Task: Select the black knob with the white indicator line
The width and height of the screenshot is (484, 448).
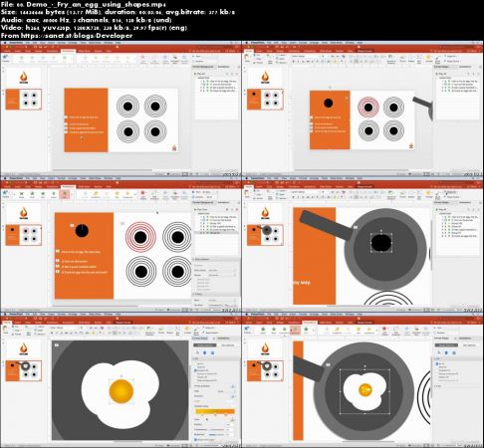Action: click(x=82, y=231)
